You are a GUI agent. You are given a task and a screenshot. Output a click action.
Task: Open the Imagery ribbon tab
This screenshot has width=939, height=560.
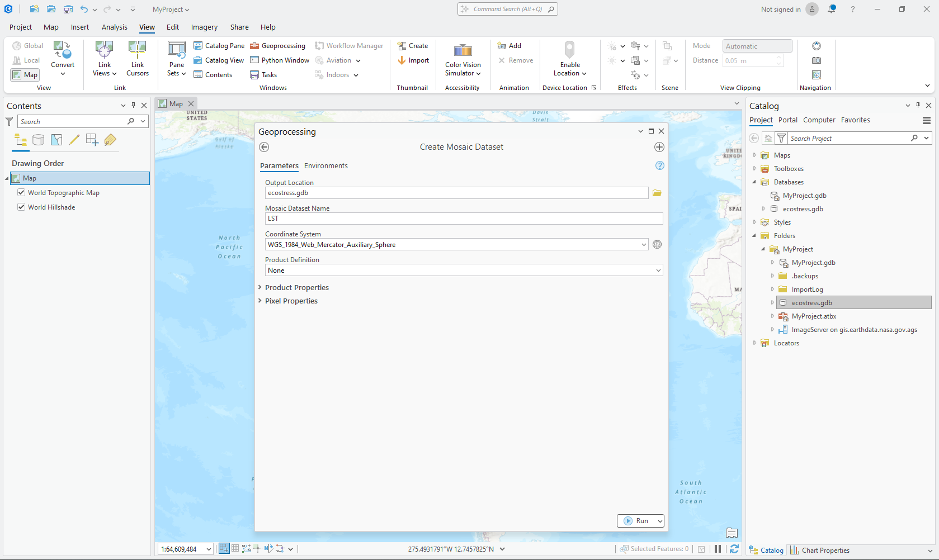pyautogui.click(x=204, y=27)
